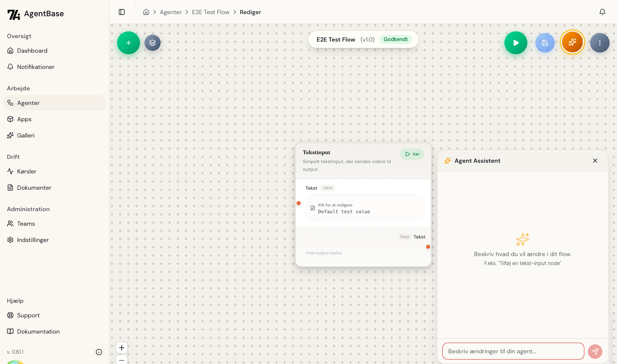617x364 pixels.
Task: Zoom in canvas with plus control
Action: pos(122,348)
